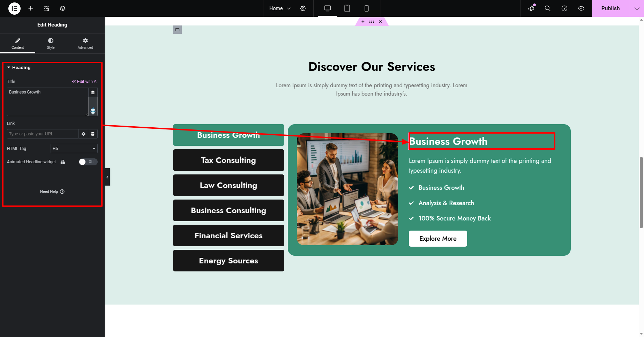The height and width of the screenshot is (337, 644).
Task: Add a new element with plus icon
Action: point(31,8)
